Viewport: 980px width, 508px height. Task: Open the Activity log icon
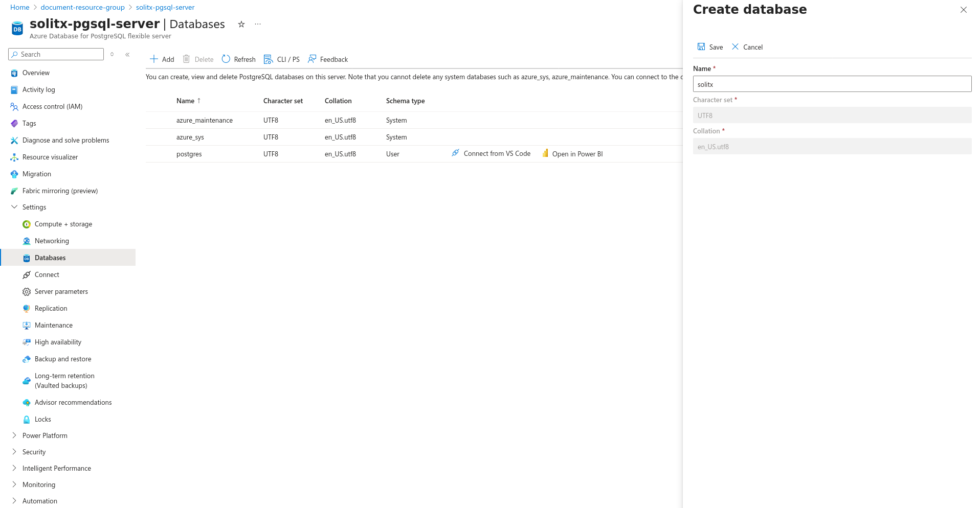(x=14, y=90)
